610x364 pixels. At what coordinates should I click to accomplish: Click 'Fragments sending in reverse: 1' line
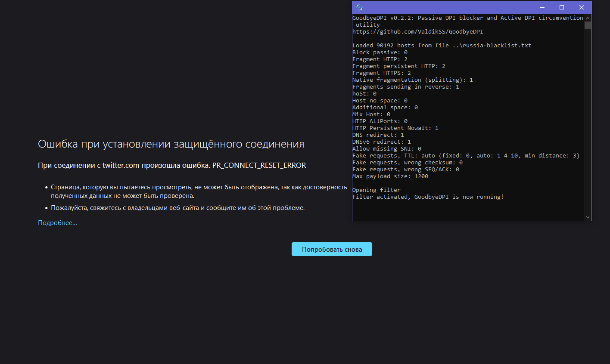pos(406,87)
